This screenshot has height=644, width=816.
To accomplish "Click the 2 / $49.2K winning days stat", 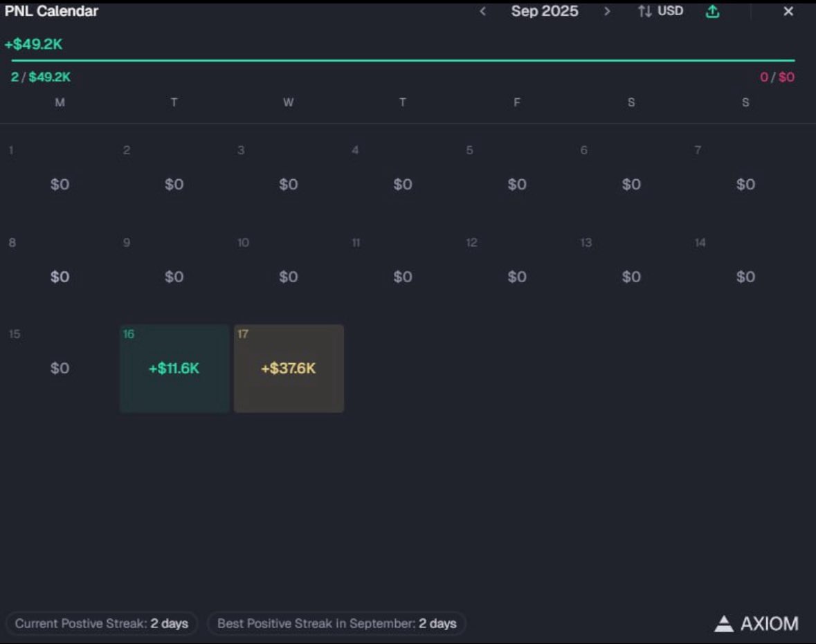I will [41, 77].
